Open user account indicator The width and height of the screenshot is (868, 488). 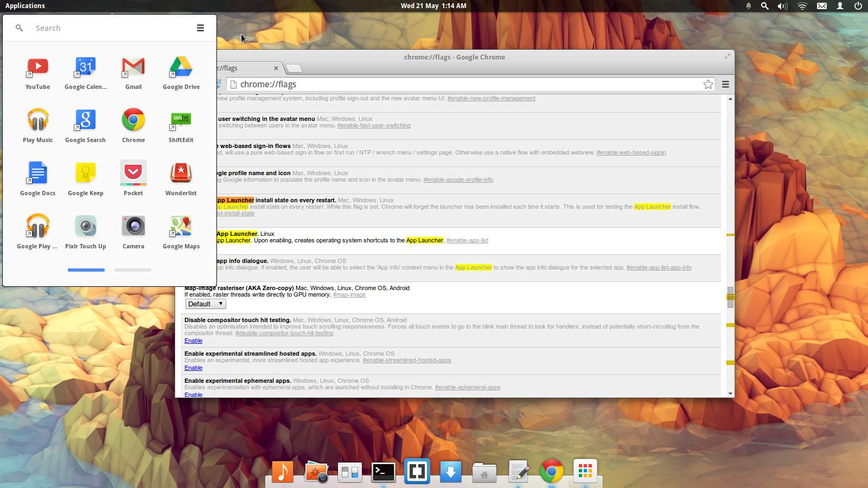(840, 6)
